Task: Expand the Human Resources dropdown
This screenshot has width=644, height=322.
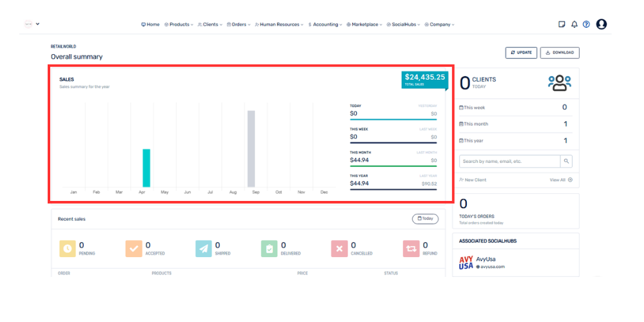Action: [279, 24]
